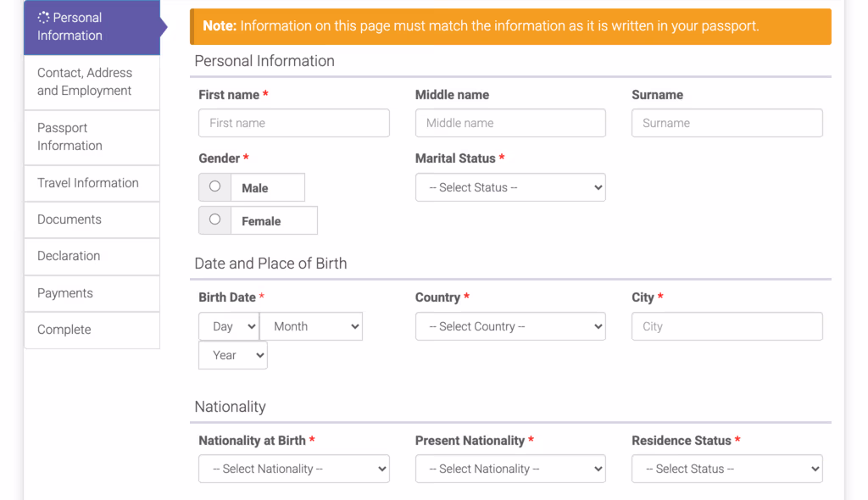
Task: Click the Middle name input field
Action: click(x=510, y=123)
